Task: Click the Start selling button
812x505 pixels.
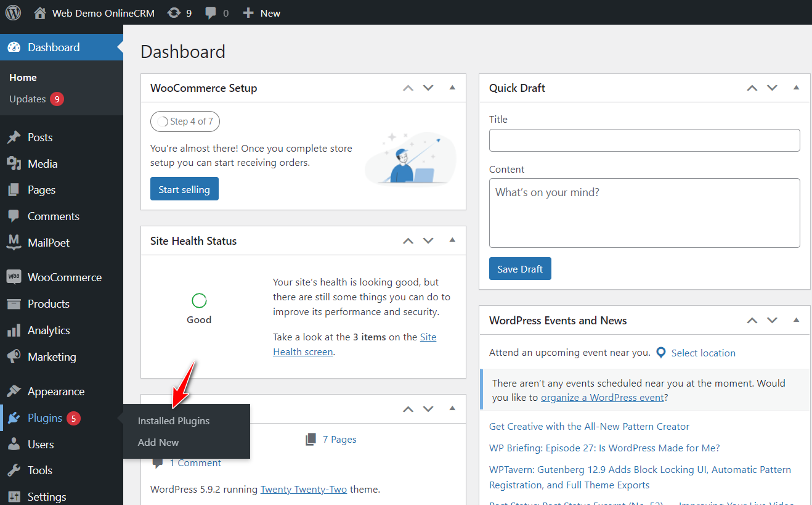Action: (x=184, y=189)
